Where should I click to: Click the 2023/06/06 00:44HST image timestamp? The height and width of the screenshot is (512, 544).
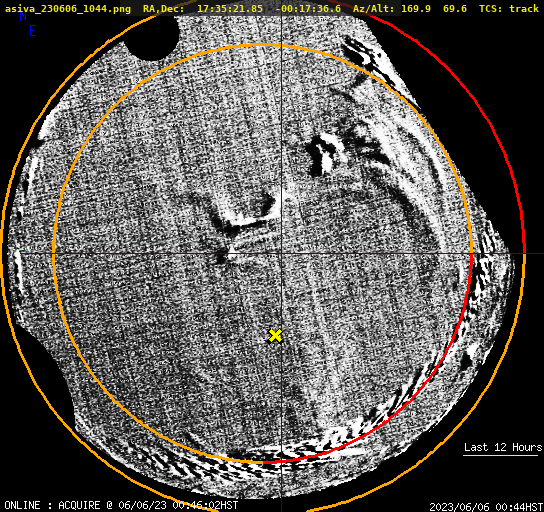coord(486,507)
